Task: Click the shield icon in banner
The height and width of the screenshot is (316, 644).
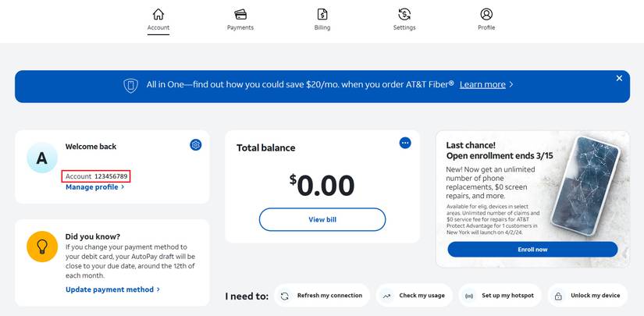Action: click(x=131, y=85)
